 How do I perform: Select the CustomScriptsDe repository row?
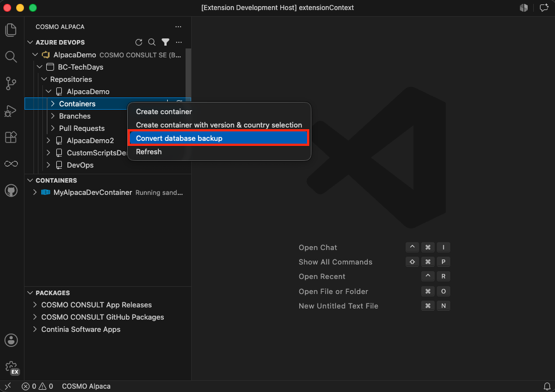(x=76, y=153)
